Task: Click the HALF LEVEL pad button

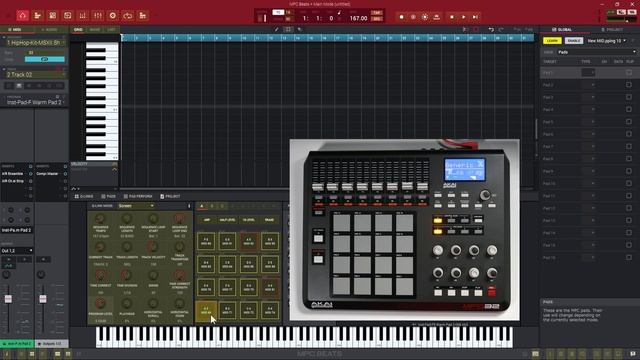Action: click(227, 220)
